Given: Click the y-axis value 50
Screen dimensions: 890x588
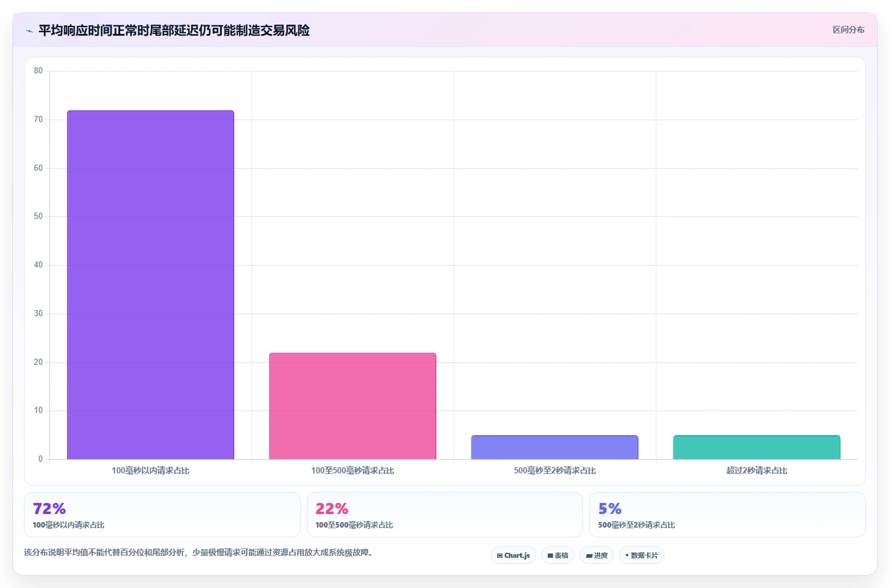Looking at the screenshot, I should (38, 216).
